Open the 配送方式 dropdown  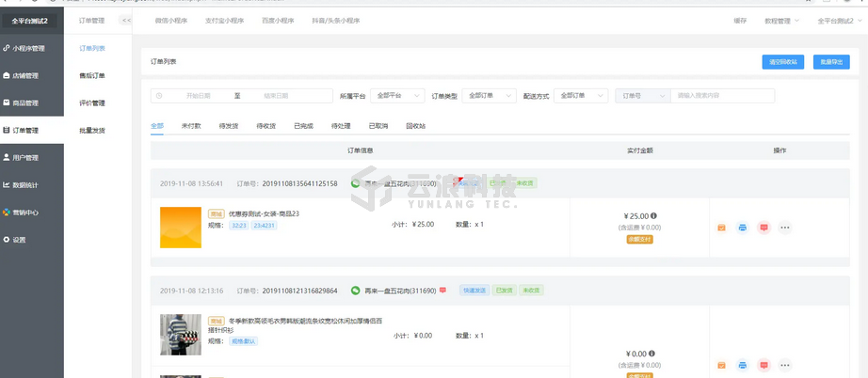[x=580, y=95]
